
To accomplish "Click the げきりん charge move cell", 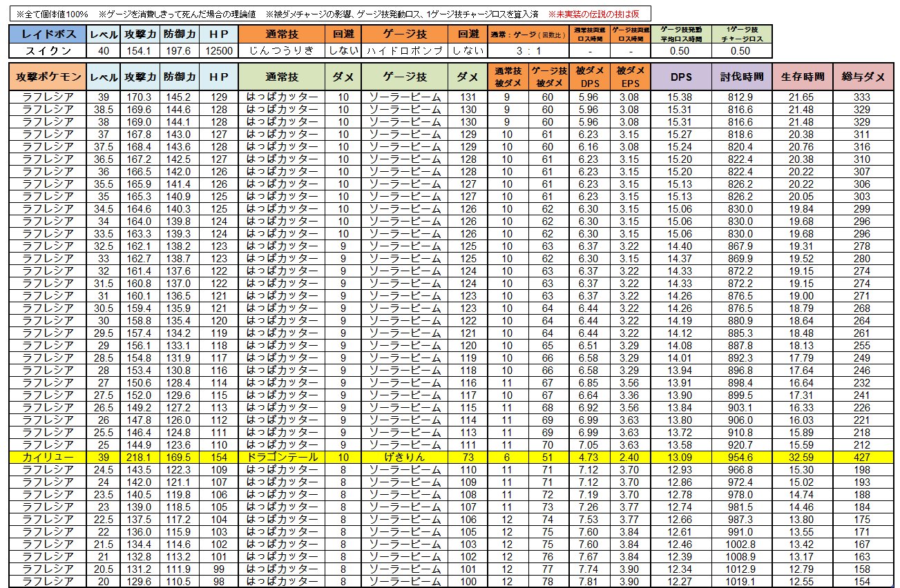I will (403, 457).
